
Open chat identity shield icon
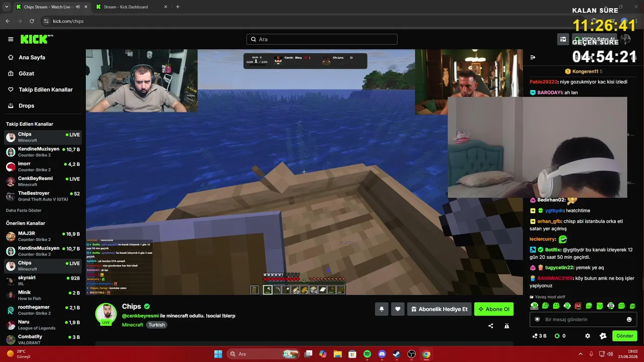click(537, 319)
